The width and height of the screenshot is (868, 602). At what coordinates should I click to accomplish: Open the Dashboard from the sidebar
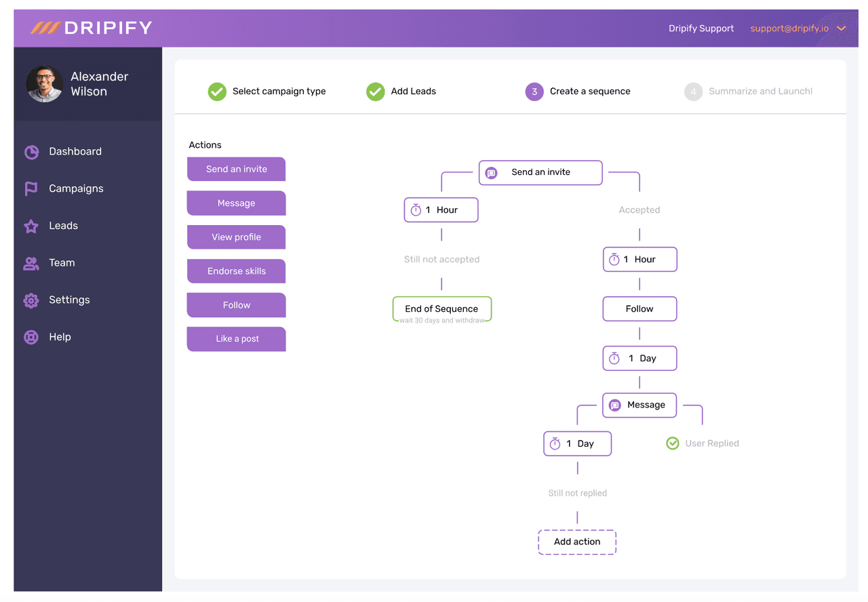(x=31, y=151)
